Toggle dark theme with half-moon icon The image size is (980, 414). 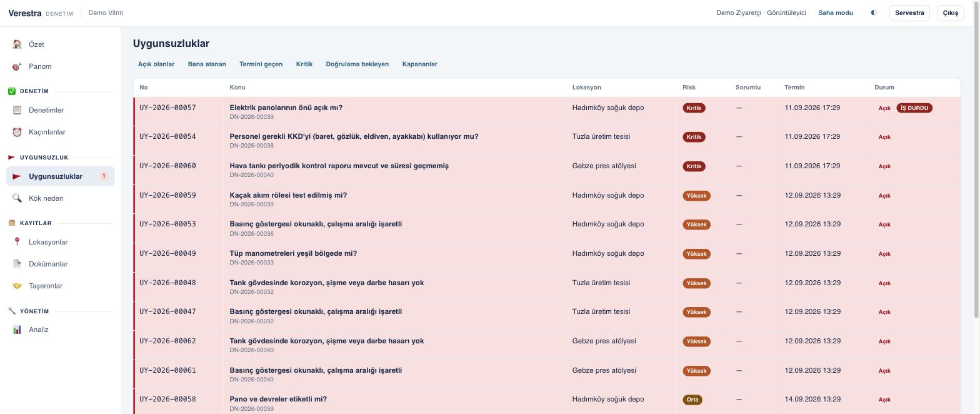tap(874, 13)
